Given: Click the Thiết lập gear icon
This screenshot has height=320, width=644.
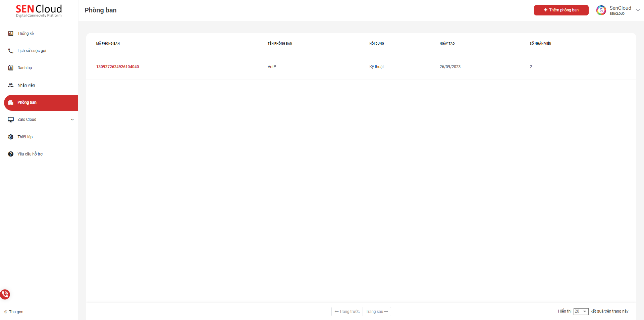Looking at the screenshot, I should pyautogui.click(x=11, y=137).
